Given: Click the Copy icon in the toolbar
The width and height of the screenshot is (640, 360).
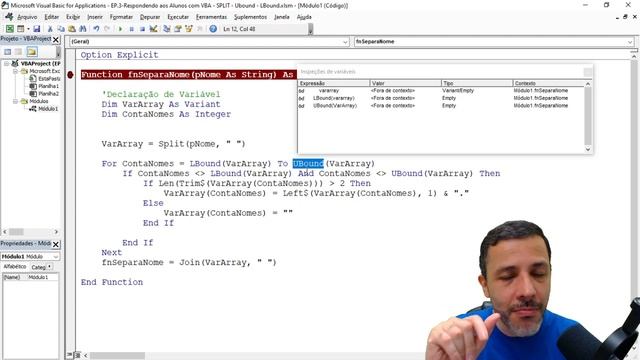Looking at the screenshot, I should (x=61, y=29).
